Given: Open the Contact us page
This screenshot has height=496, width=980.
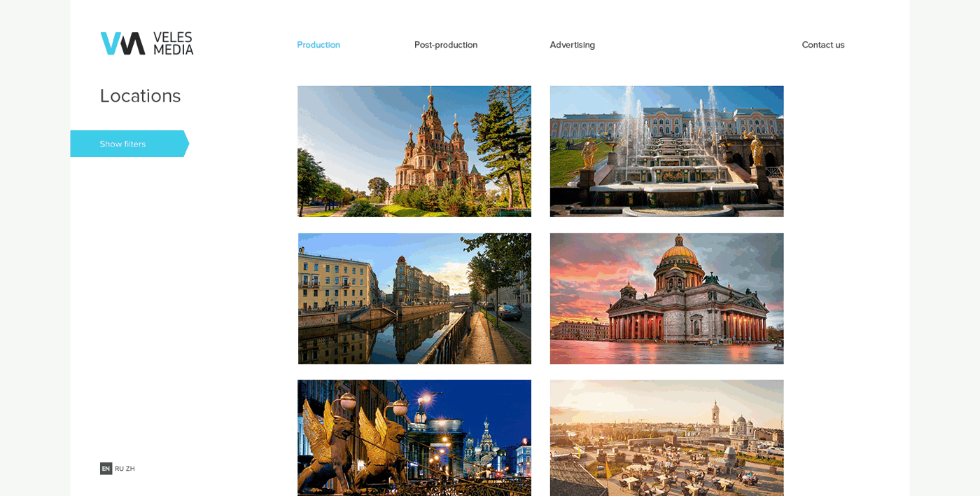Looking at the screenshot, I should coord(822,45).
